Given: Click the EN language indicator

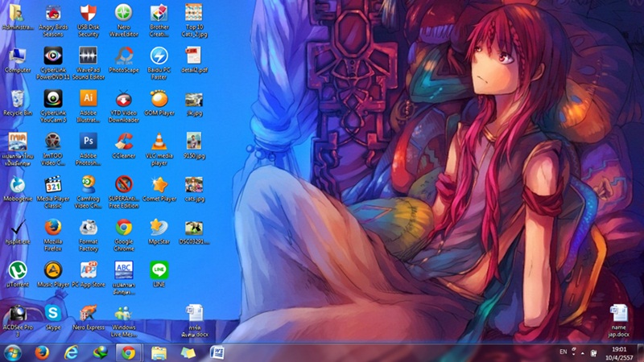Looking at the screenshot, I should click(563, 352).
